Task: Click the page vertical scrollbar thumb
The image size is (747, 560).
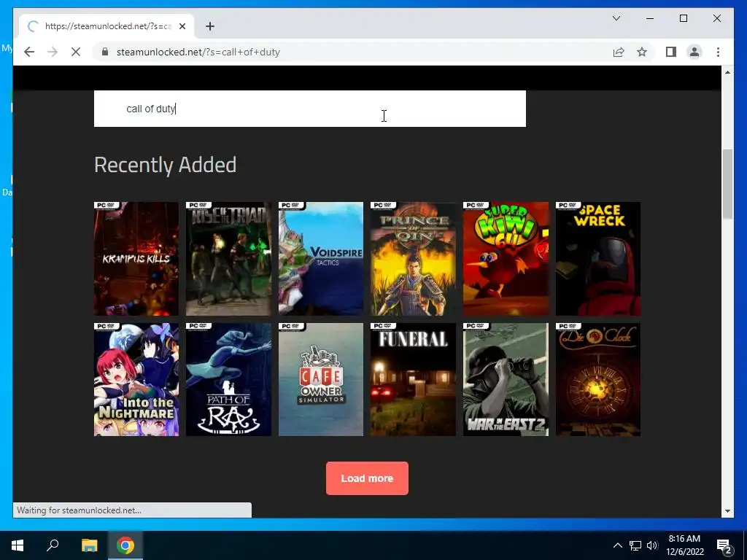Action: (x=727, y=184)
